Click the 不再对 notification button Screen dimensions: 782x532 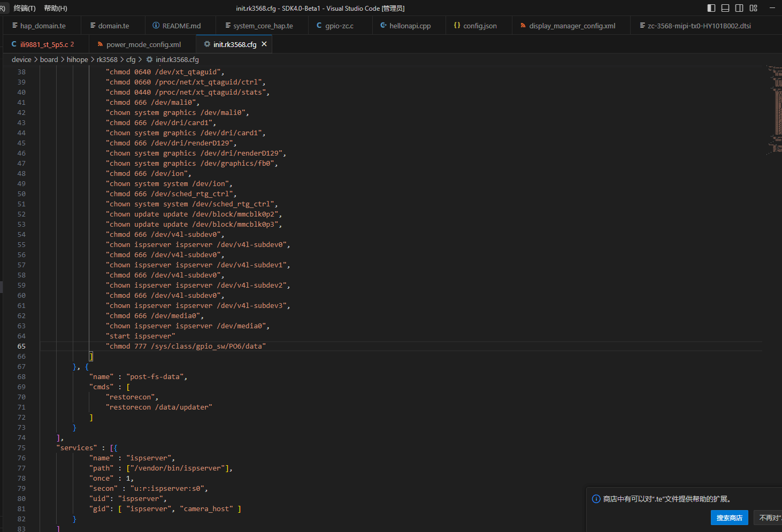click(x=768, y=518)
